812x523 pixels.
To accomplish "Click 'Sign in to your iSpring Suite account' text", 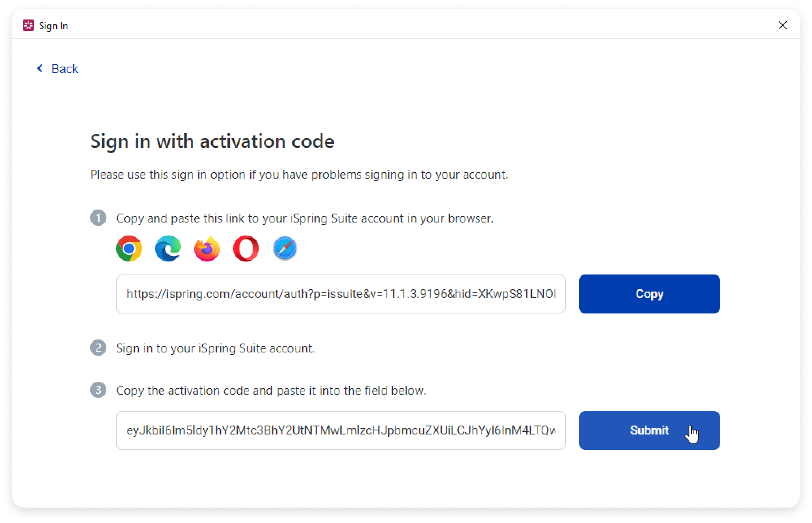I will [x=215, y=348].
